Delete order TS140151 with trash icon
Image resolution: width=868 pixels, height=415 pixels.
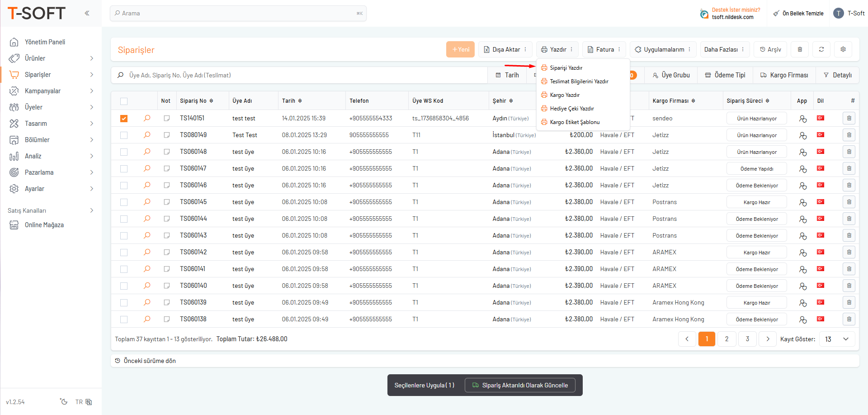(849, 118)
